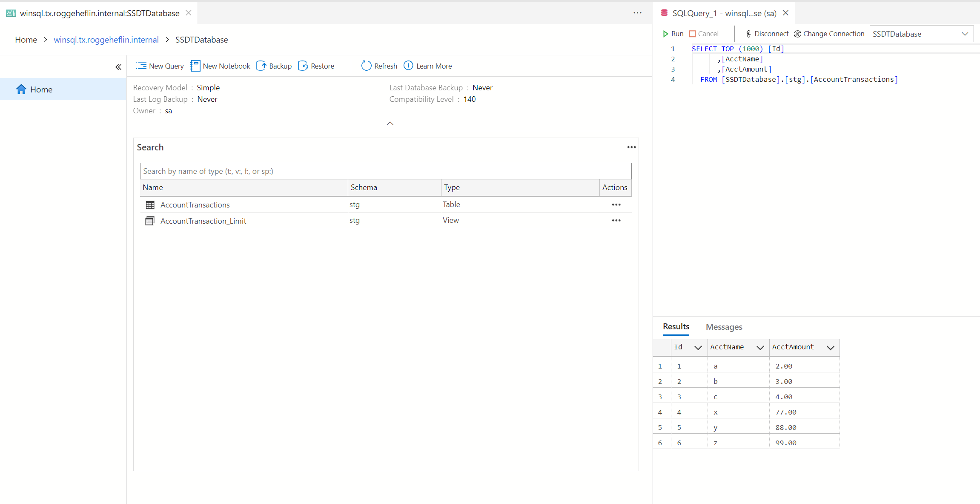Collapse database properties with up chevron
This screenshot has height=504, width=980.
[390, 124]
